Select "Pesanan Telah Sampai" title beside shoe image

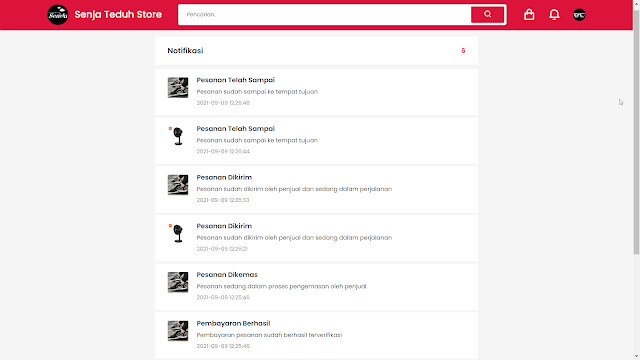coord(236,80)
